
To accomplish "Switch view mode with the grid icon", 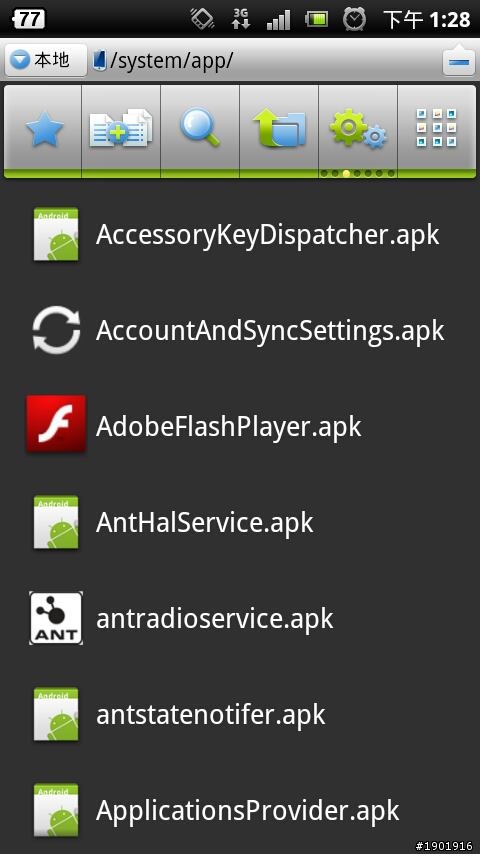I will coord(436,129).
